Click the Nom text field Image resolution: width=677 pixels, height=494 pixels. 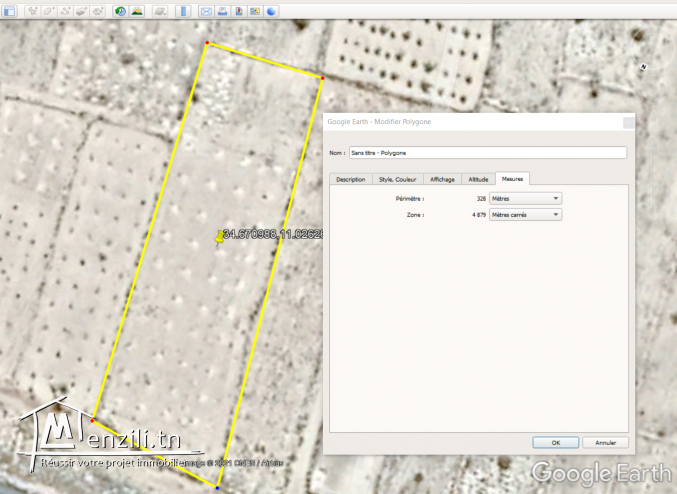point(487,153)
